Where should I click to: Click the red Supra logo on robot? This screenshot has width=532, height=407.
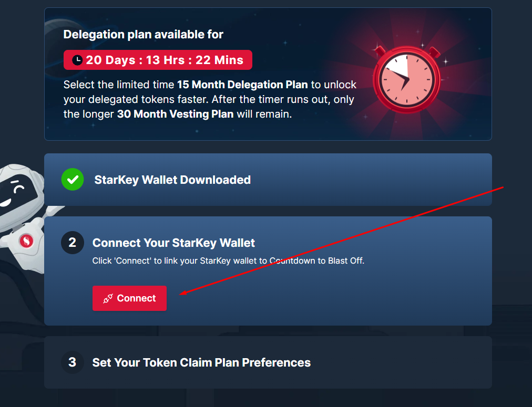pyautogui.click(x=26, y=241)
